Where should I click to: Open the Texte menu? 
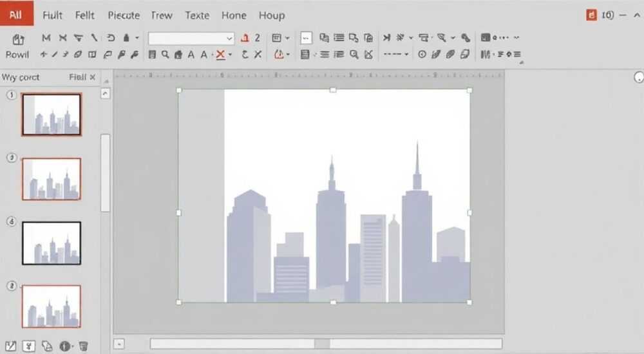click(197, 15)
